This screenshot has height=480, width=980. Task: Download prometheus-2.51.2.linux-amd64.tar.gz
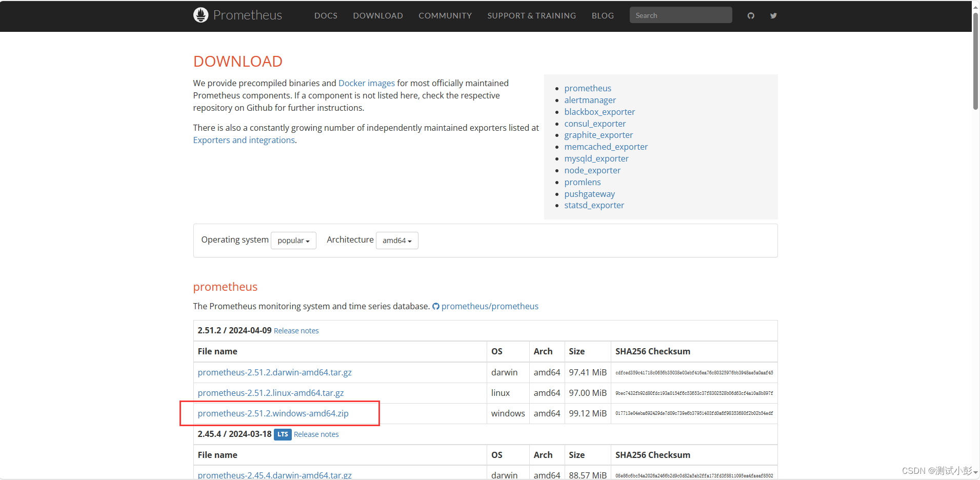click(270, 393)
